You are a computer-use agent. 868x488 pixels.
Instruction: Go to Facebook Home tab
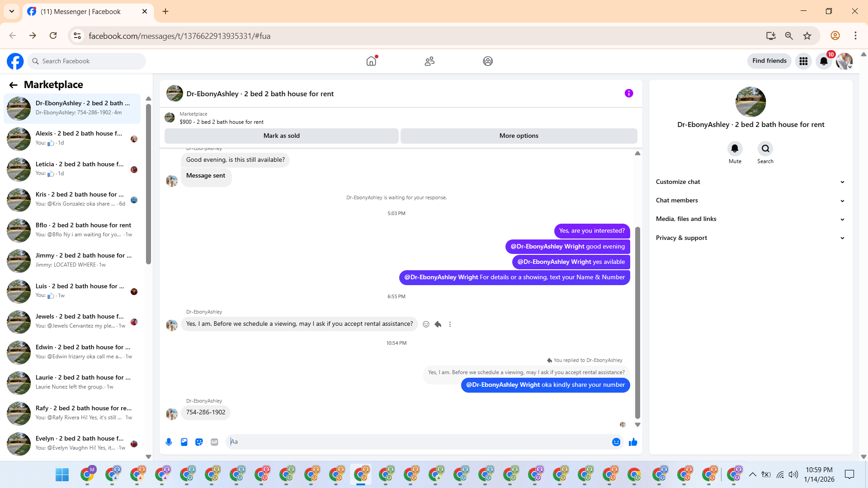371,61
